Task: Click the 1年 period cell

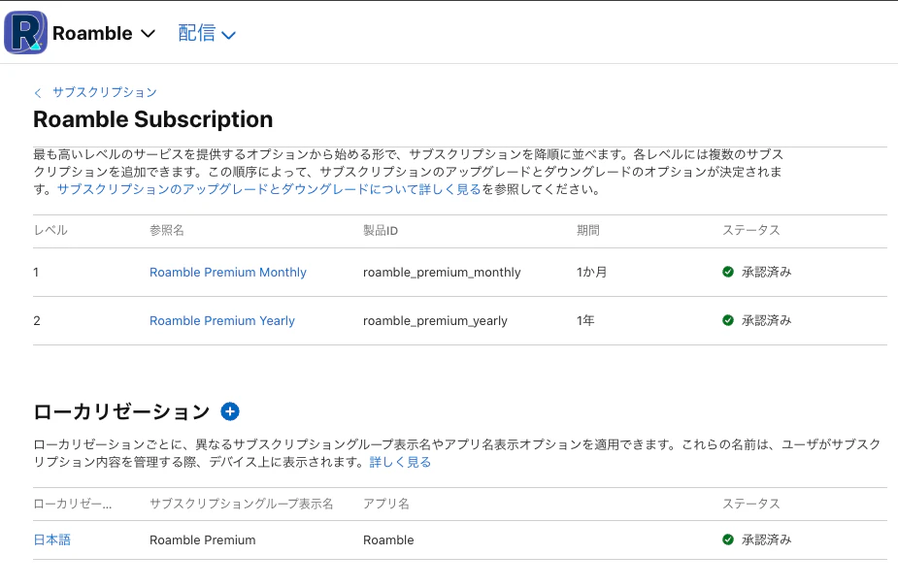Action: (x=585, y=320)
